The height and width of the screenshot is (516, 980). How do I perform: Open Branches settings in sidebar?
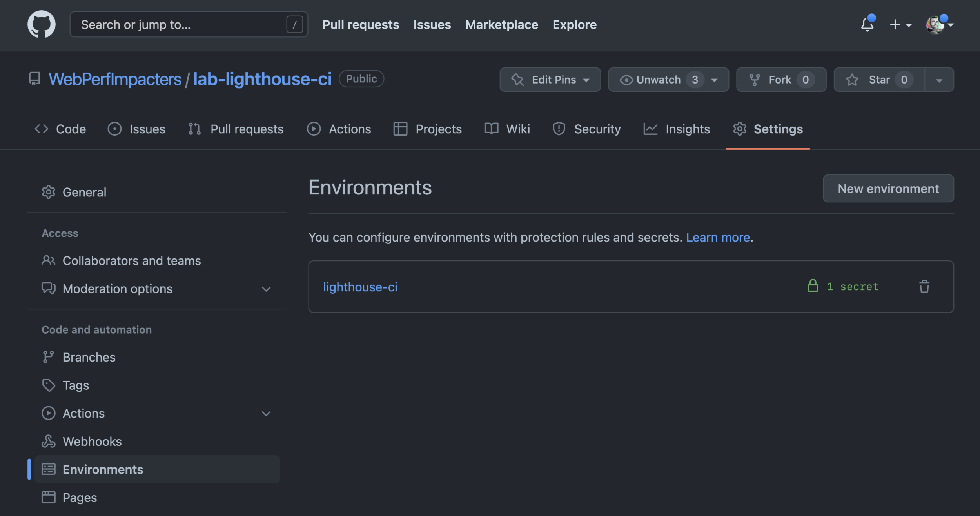click(89, 357)
